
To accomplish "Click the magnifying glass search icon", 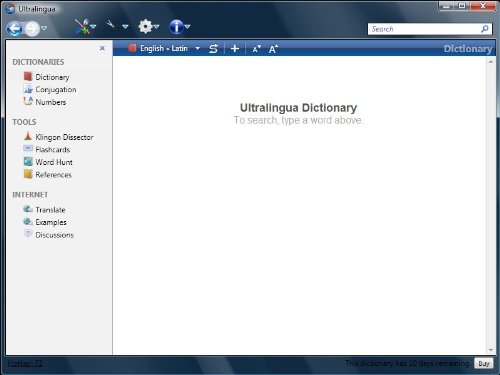I will (485, 29).
